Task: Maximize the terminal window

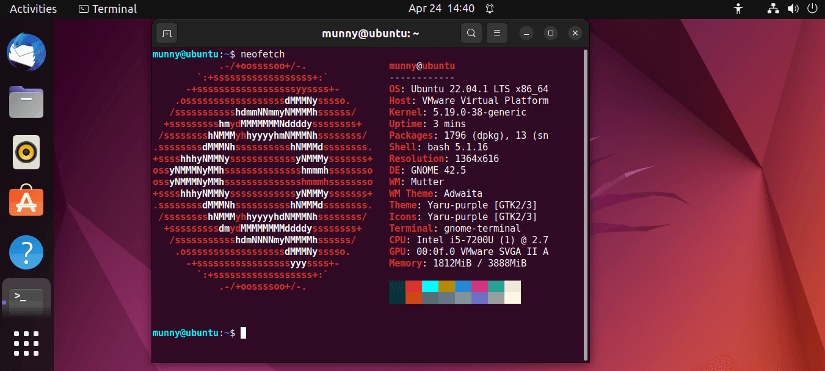Action: pos(550,34)
